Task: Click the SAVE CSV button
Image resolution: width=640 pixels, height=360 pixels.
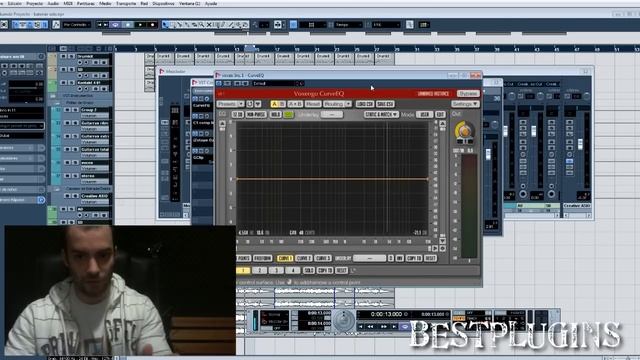Action: [385, 104]
